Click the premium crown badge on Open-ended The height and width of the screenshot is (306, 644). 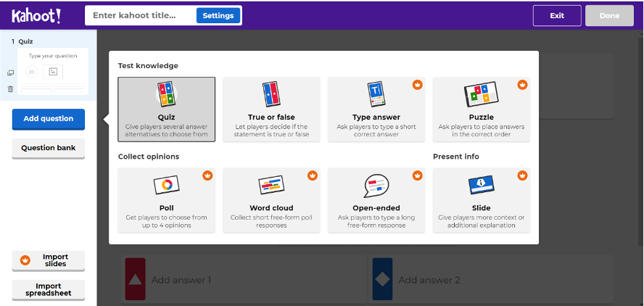[x=417, y=175]
